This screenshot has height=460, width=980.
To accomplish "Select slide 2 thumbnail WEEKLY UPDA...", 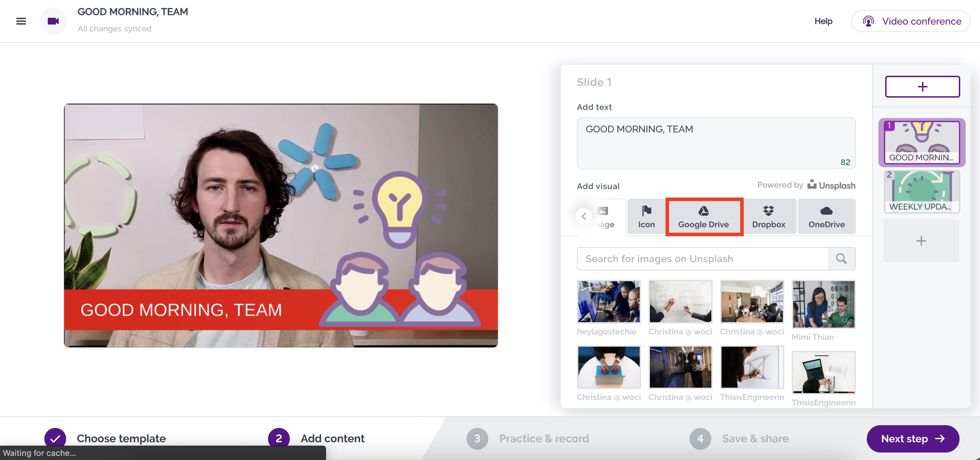I will [x=921, y=191].
